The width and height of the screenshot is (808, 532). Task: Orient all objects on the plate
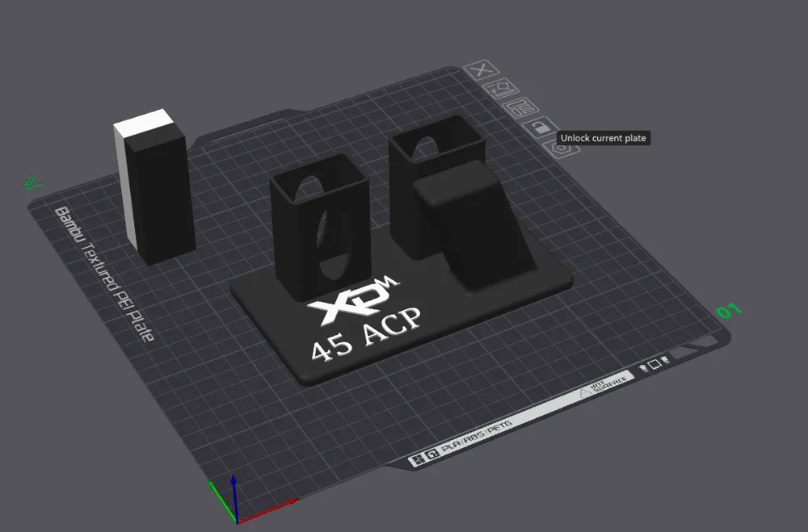click(x=501, y=88)
